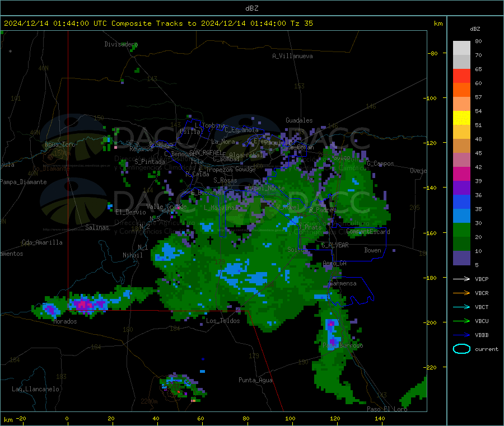Click the 'Aero_GA' airport label
The height and width of the screenshot is (426, 504).
click(334, 263)
